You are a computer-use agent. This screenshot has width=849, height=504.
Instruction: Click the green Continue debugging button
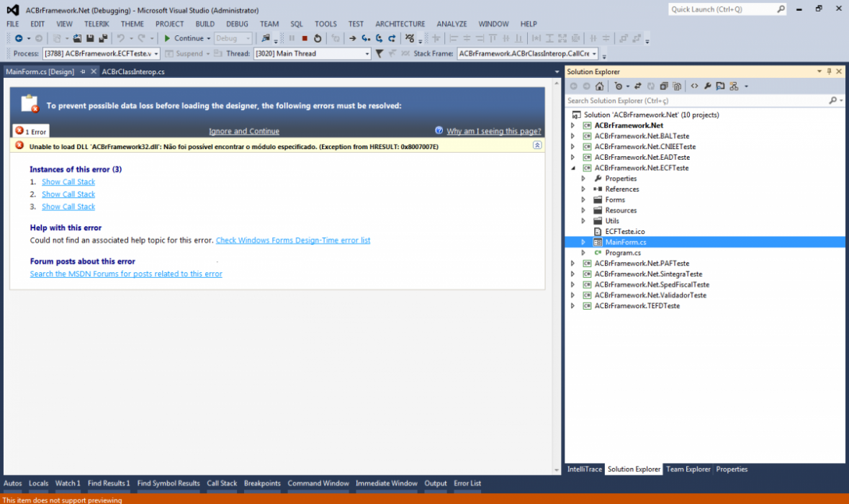(x=184, y=38)
